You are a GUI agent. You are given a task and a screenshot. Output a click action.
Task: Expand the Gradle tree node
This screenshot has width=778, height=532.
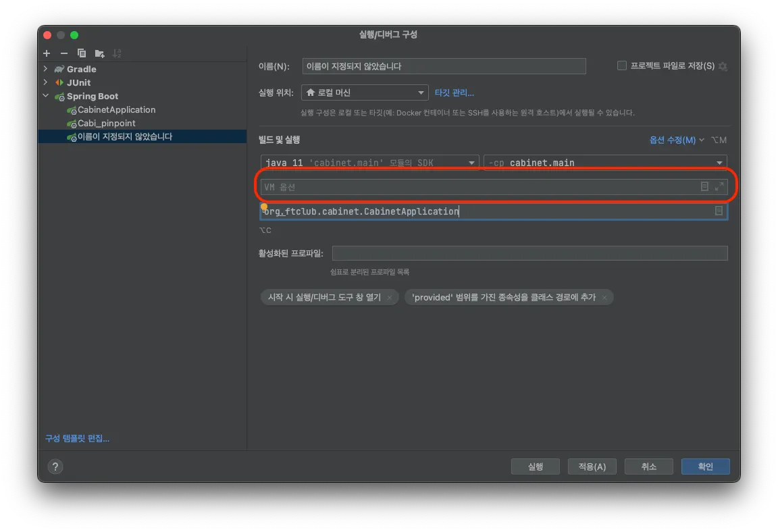coord(46,68)
